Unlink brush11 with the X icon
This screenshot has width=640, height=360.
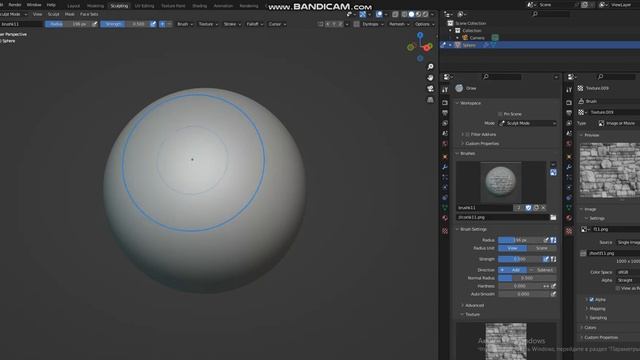click(x=543, y=208)
